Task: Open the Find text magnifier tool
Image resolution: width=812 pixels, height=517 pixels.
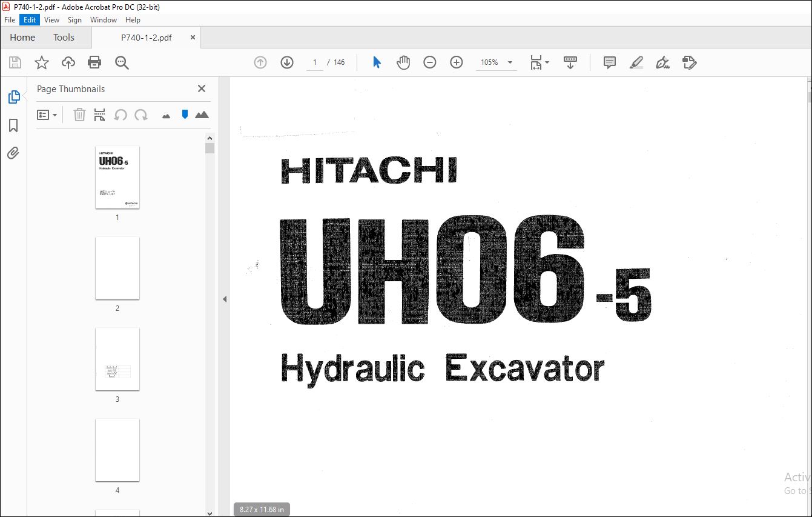Action: (122, 62)
